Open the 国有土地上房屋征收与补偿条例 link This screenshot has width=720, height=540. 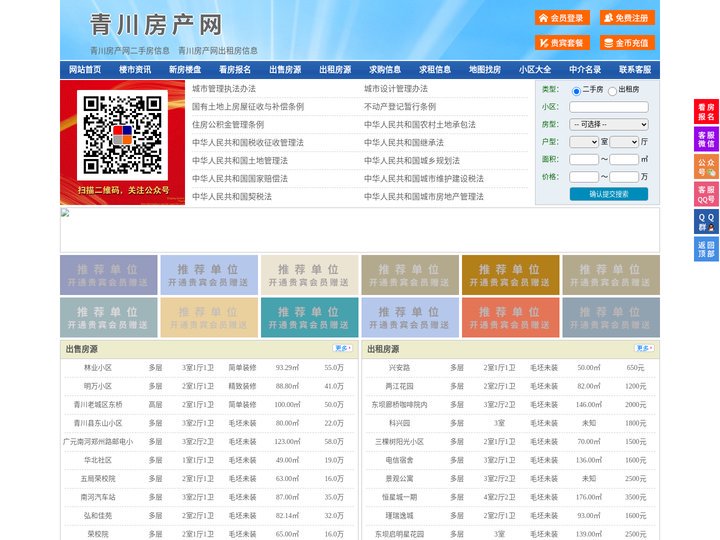click(248, 107)
